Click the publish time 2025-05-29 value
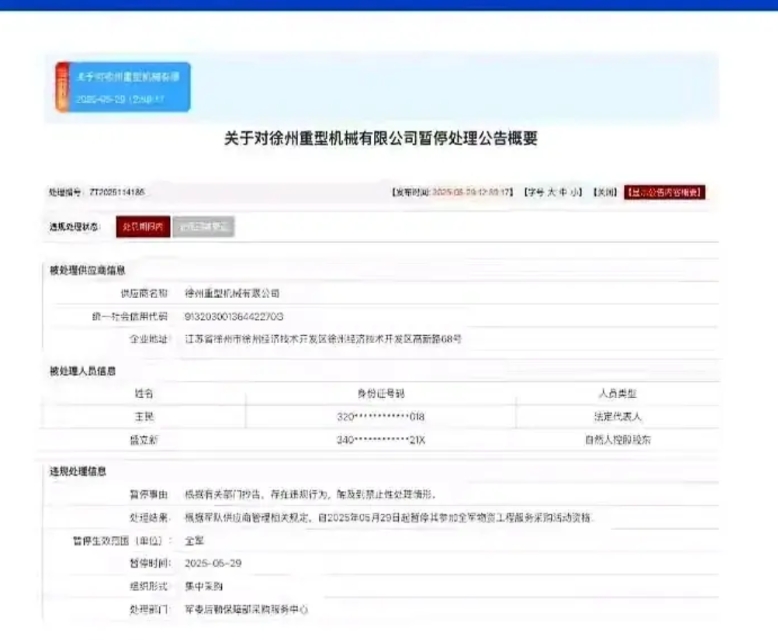This screenshot has width=778, height=640. tap(472, 192)
